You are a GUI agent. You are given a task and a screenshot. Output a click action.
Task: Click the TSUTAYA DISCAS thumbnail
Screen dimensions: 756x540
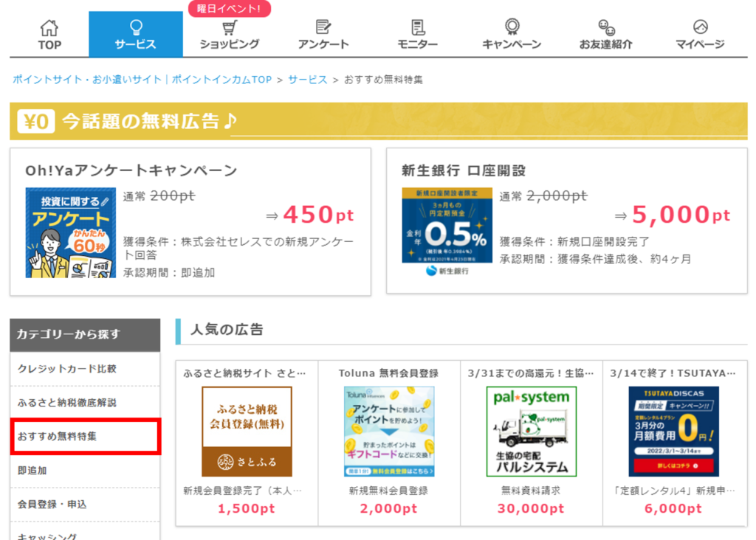(673, 432)
